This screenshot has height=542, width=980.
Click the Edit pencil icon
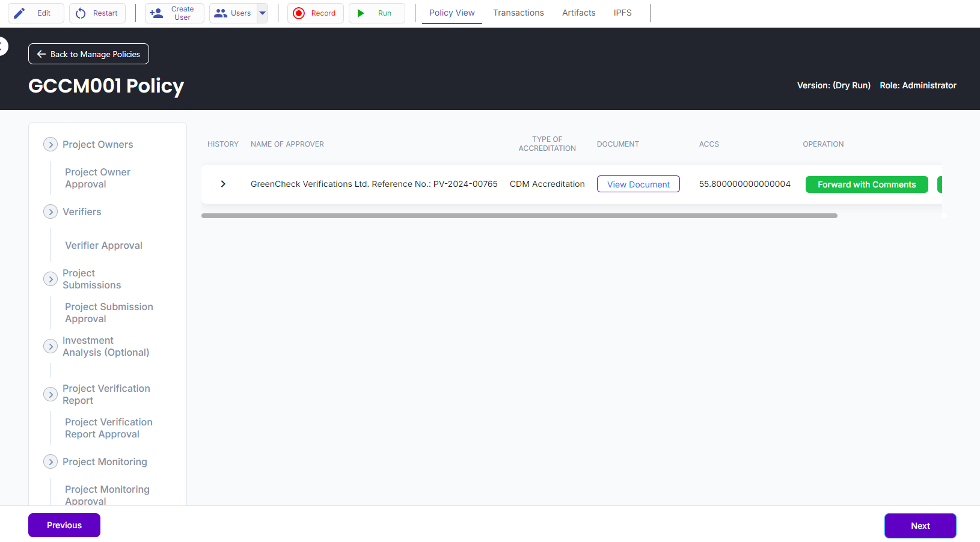20,13
